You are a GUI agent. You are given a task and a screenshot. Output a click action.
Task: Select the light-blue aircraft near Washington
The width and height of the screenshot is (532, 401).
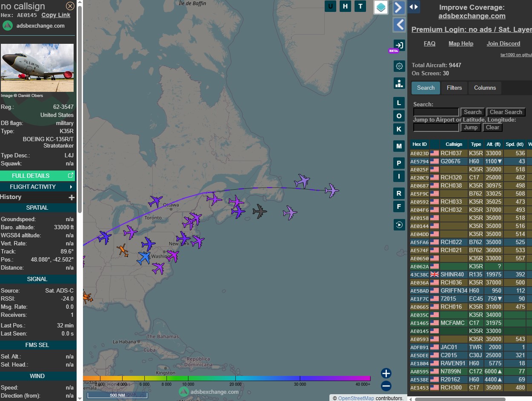(144, 258)
